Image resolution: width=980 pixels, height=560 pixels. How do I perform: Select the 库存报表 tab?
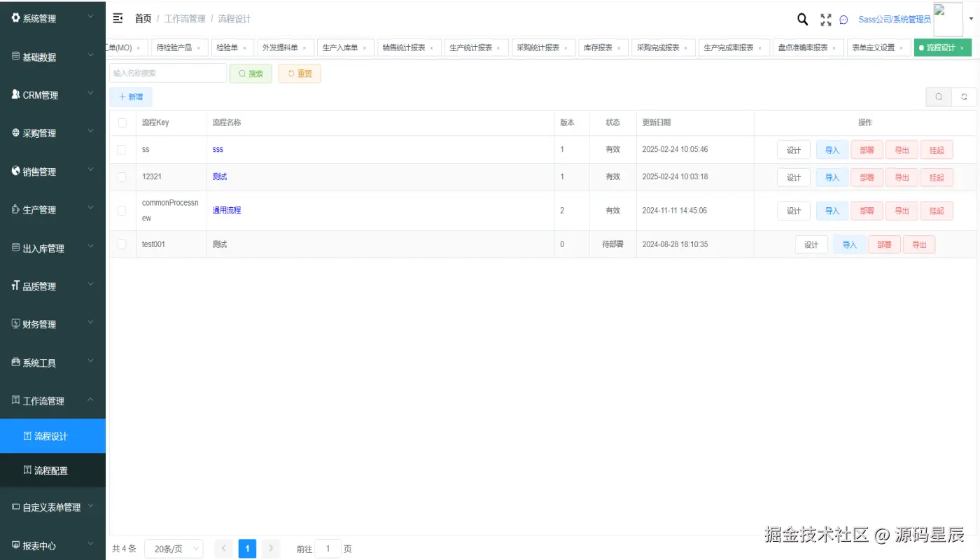(598, 48)
